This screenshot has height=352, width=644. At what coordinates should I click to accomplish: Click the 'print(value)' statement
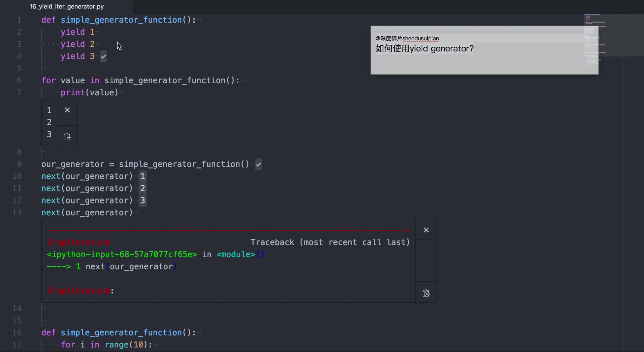click(x=90, y=93)
